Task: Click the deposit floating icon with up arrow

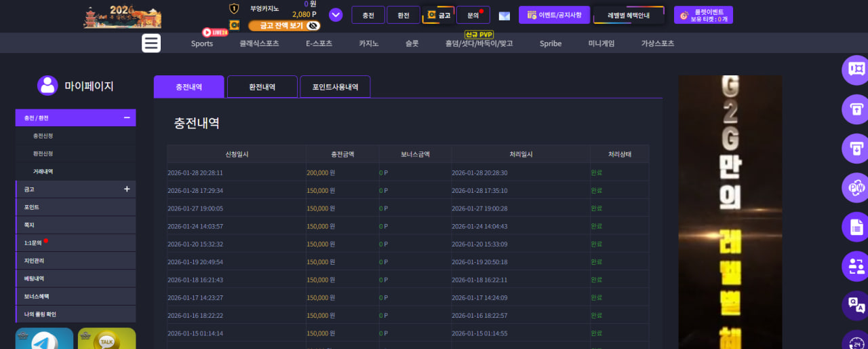Action: tap(856, 109)
